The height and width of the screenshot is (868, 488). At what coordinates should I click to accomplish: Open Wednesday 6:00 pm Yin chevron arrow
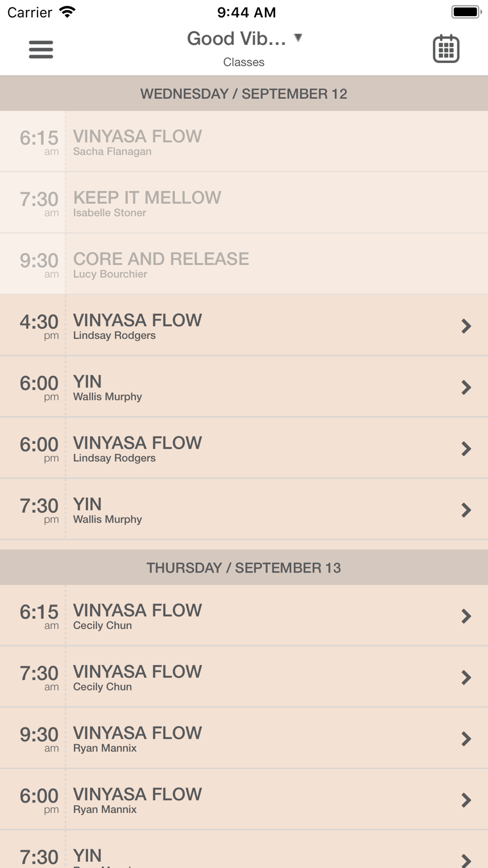pos(467,387)
